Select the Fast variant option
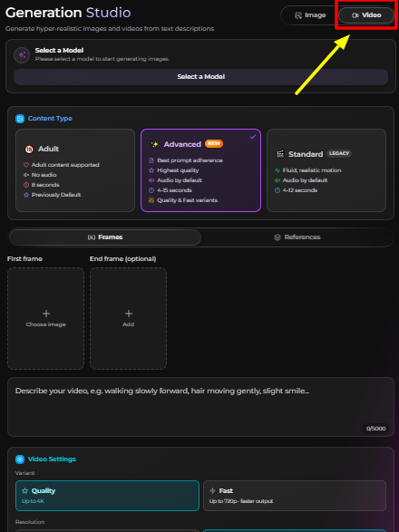Image resolution: width=399 pixels, height=532 pixels. pyautogui.click(x=295, y=496)
